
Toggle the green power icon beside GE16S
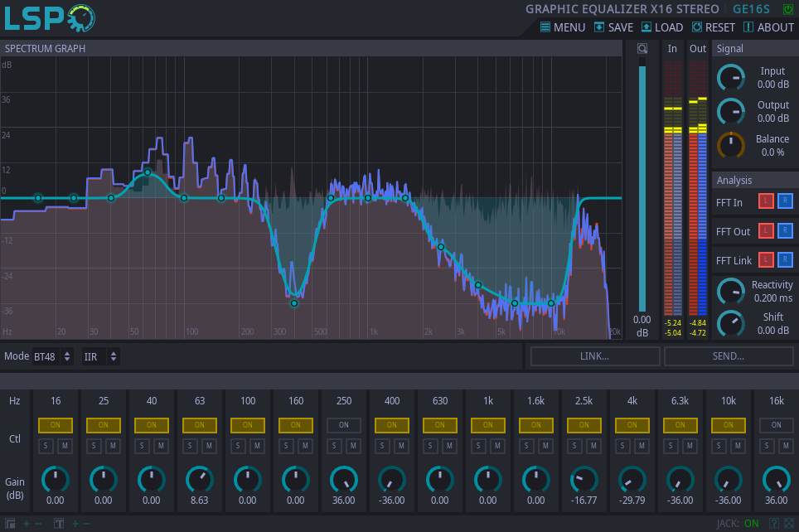tap(787, 9)
